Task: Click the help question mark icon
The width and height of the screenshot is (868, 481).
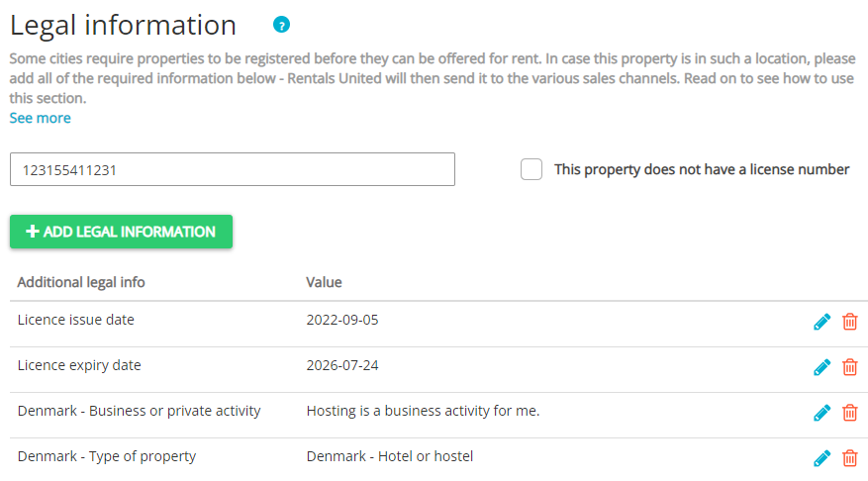Action: [x=282, y=25]
